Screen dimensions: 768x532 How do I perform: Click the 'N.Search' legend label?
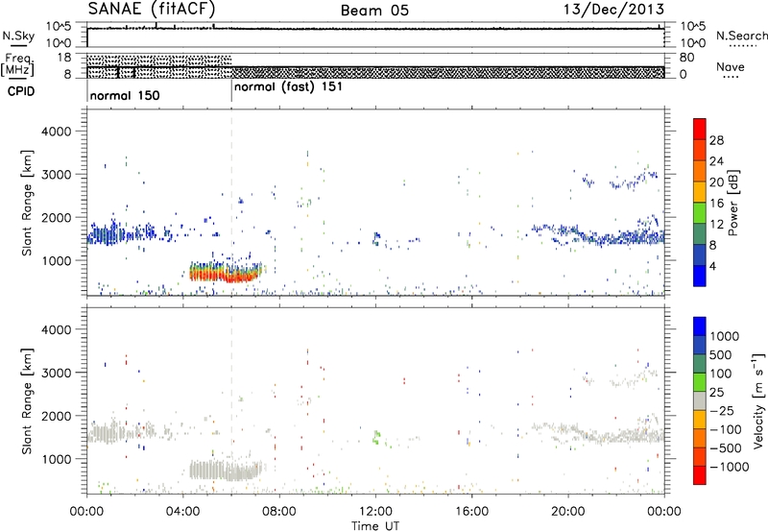(741, 36)
